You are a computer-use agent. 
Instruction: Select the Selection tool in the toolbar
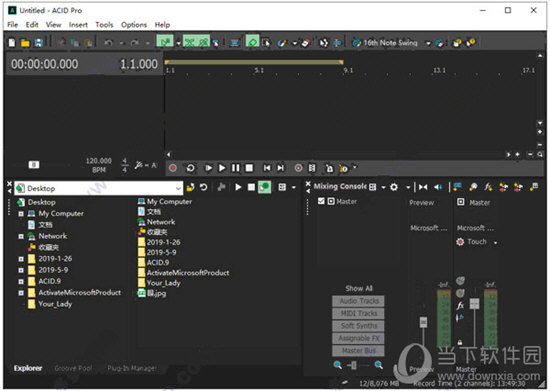266,43
